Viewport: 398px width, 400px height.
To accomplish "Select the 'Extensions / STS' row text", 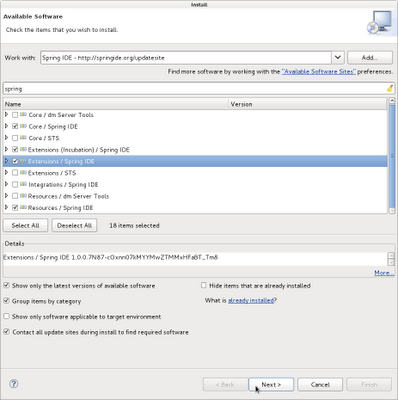I will point(52,173).
